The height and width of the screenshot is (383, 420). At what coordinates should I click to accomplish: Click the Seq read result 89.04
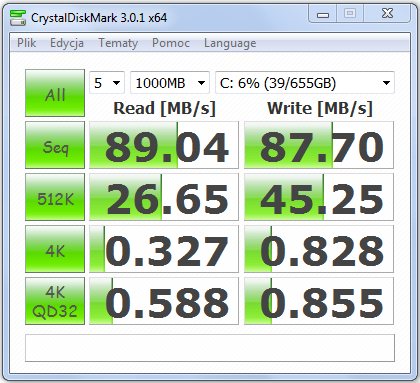coord(164,145)
